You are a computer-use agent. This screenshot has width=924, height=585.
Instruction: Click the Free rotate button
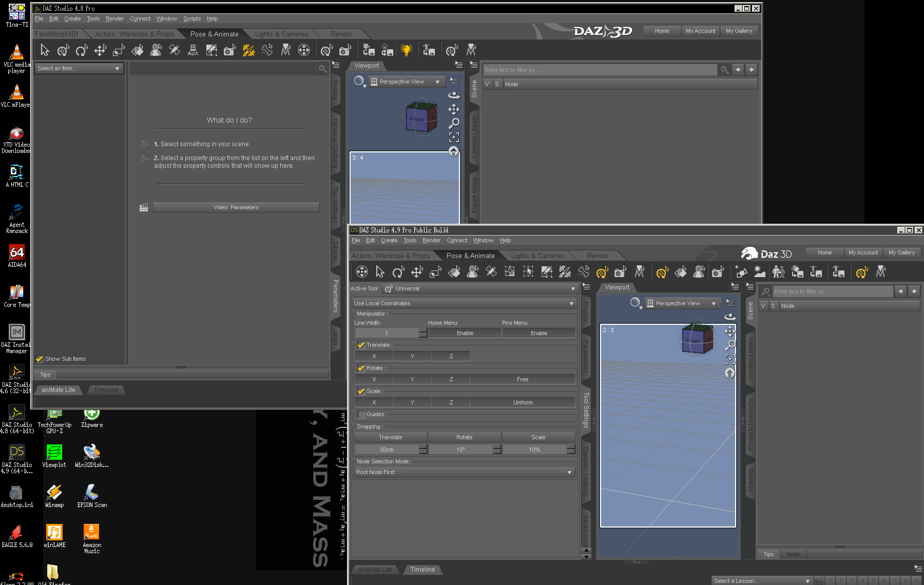[523, 379]
